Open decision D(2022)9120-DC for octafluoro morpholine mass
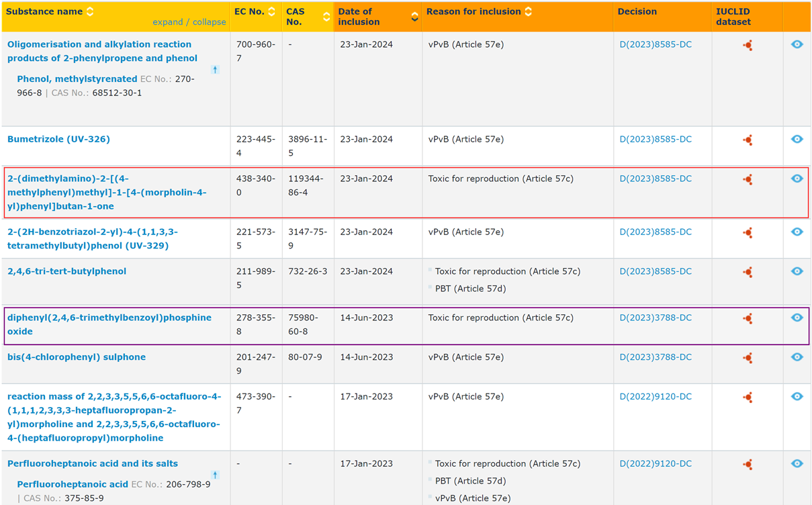The image size is (812, 505). pos(656,396)
